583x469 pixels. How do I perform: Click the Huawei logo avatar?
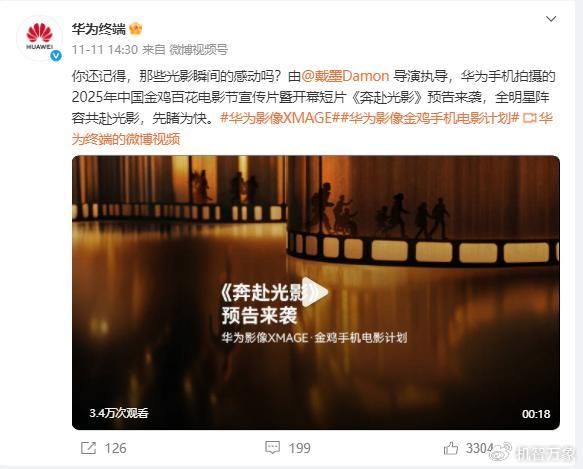click(x=39, y=38)
